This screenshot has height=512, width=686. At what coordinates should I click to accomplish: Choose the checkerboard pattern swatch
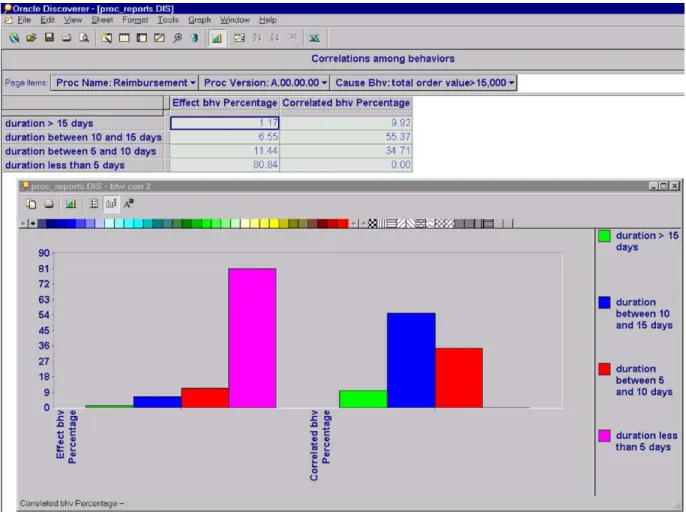[x=372, y=224]
